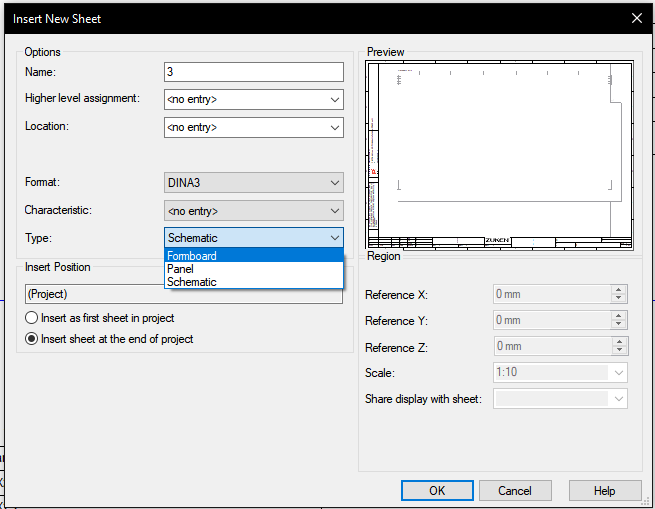Click the sheet preview thumbnail
Viewport: 655px width, 509px height.
pyautogui.click(x=500, y=154)
